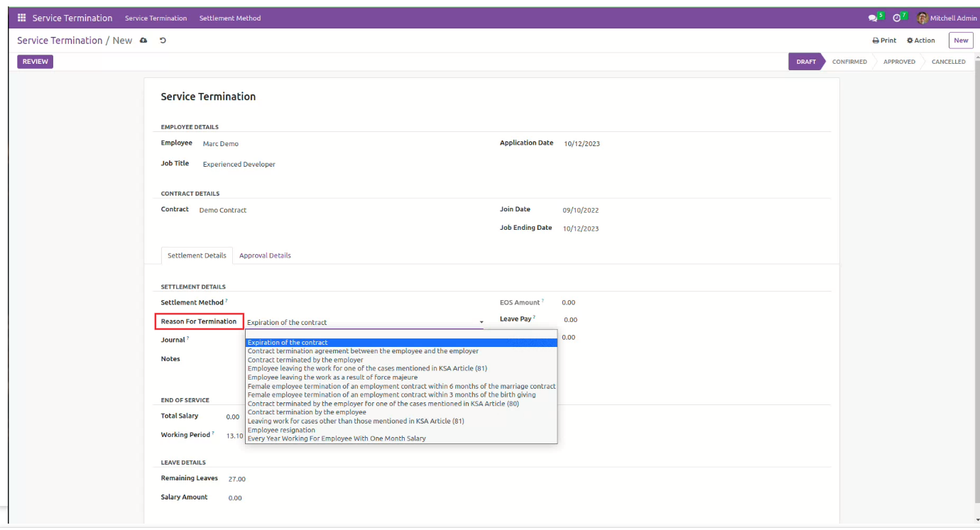
Task: Select the Cancelled status stage
Action: click(948, 62)
